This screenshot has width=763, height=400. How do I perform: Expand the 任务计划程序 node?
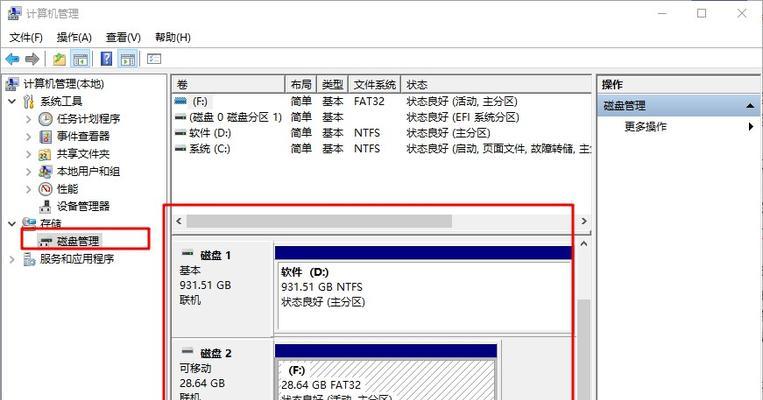28,119
